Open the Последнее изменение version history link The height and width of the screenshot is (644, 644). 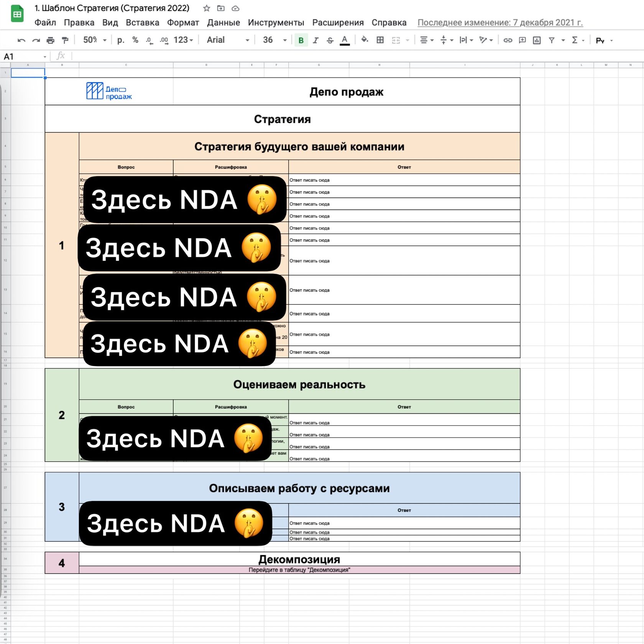pyautogui.click(x=500, y=23)
